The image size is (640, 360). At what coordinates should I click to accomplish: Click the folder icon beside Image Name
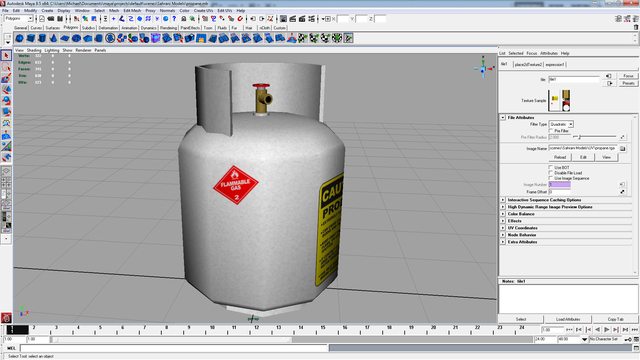tap(622, 149)
